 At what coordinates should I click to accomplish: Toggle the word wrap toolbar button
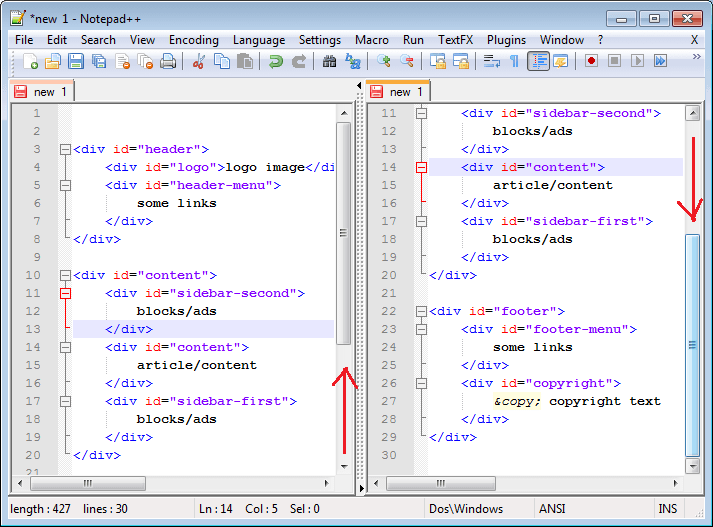[x=491, y=61]
